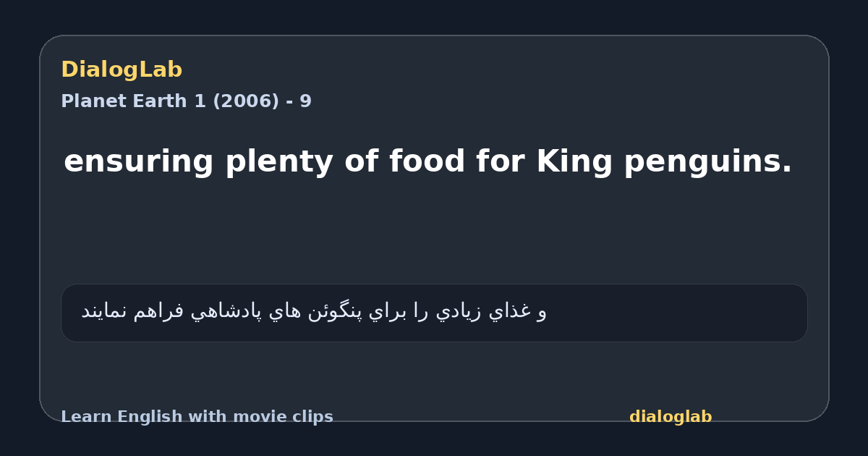Click the Persian translation box
The width and height of the screenshot is (868, 456).
(434, 313)
